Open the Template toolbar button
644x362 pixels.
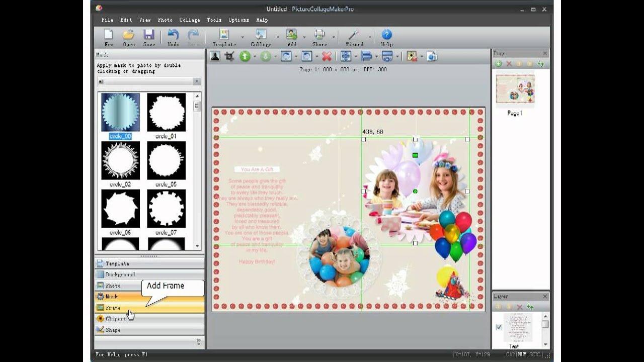tap(224, 38)
